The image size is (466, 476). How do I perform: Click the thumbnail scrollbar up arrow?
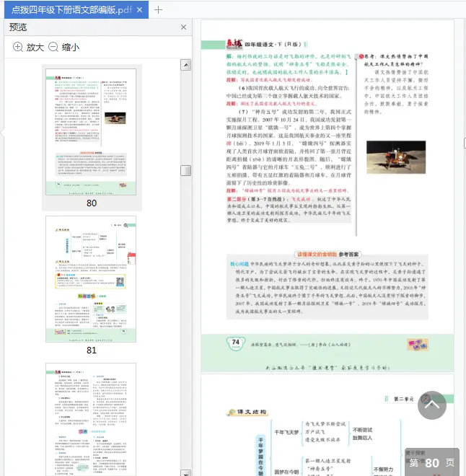click(186, 65)
